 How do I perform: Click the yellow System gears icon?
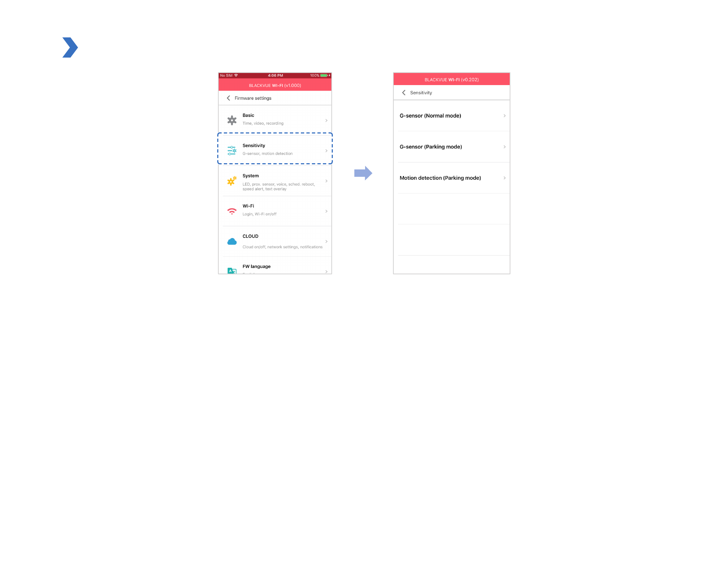point(232,181)
